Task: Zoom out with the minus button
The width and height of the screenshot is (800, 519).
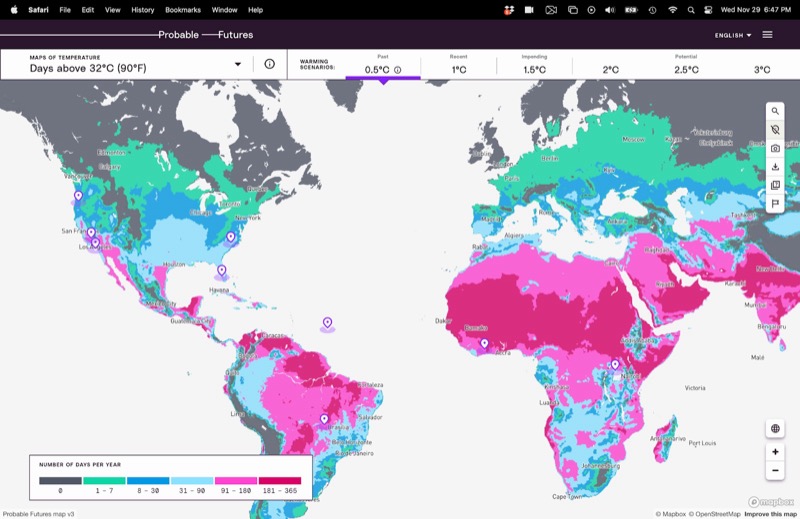Action: coord(775,471)
